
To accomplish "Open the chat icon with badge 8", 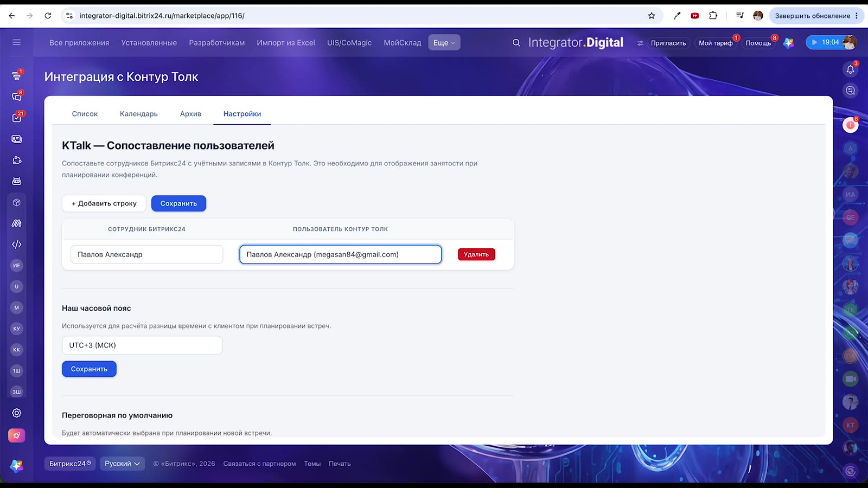I will [x=17, y=97].
